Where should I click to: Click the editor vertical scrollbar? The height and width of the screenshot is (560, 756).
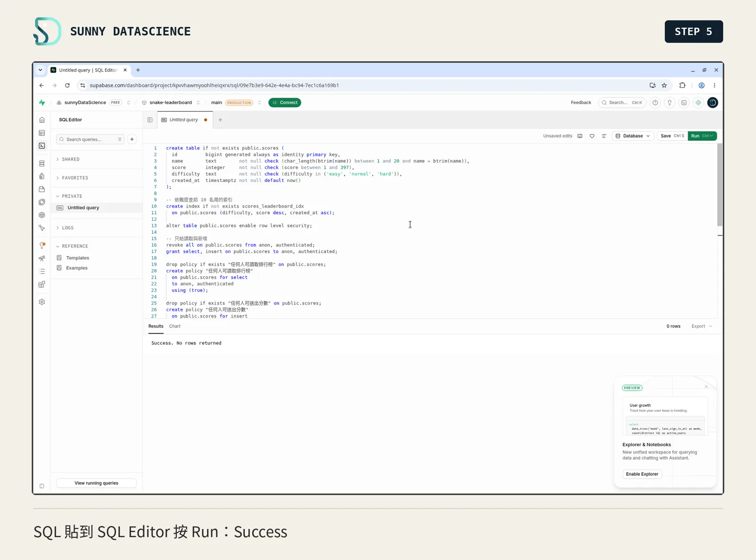tap(720, 184)
